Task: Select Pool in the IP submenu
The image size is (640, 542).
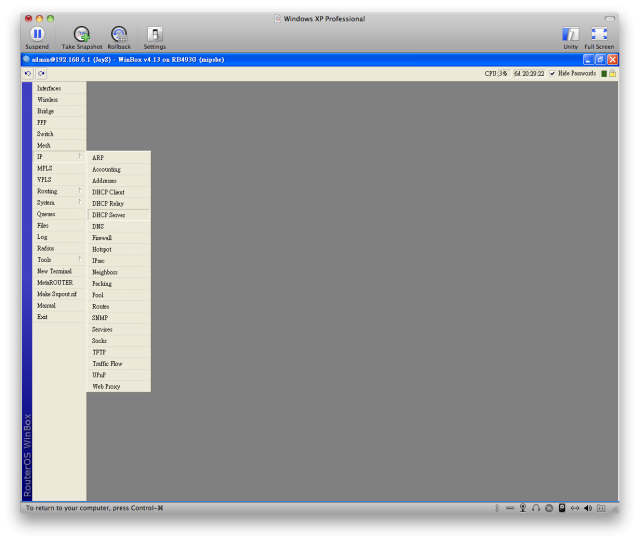Action: (x=119, y=295)
